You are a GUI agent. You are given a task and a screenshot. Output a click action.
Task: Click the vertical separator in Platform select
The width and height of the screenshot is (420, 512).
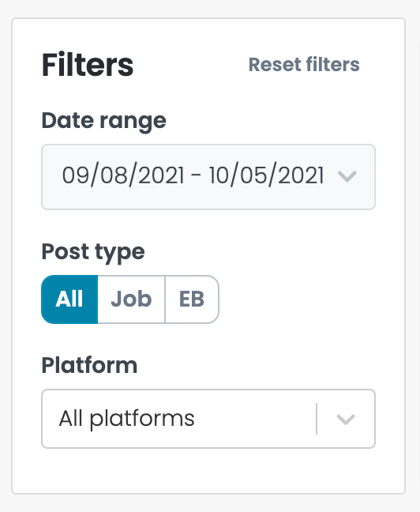click(x=317, y=419)
